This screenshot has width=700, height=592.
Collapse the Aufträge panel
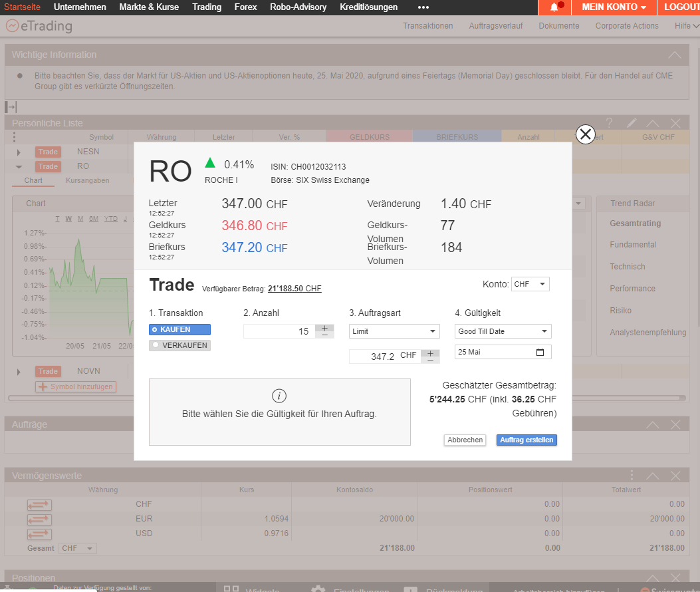pos(653,424)
